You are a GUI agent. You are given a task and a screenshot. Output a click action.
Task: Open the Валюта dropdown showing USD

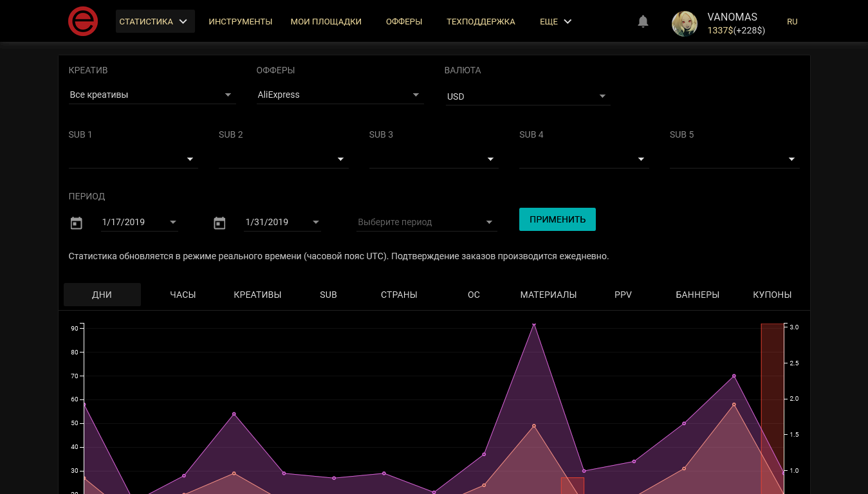528,96
